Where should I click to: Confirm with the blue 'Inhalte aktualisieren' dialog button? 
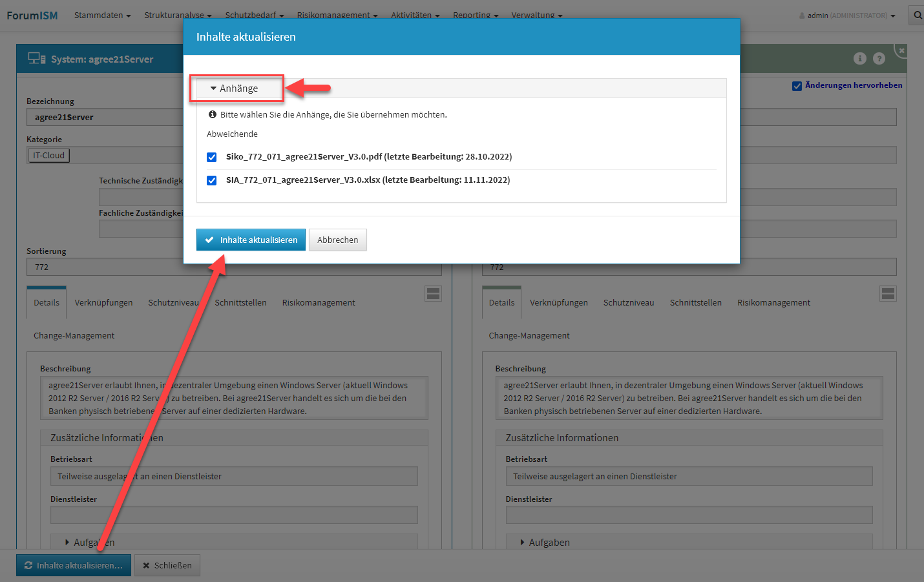click(251, 240)
